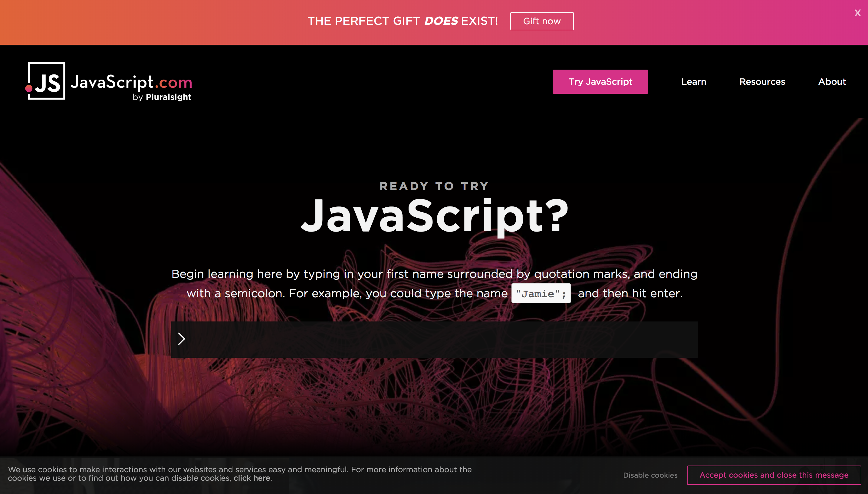Open the About menu item
The width and height of the screenshot is (868, 494).
click(x=832, y=82)
